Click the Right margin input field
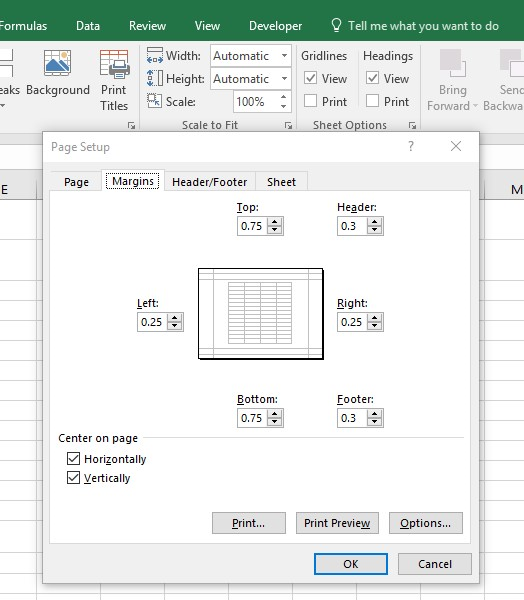Viewport: 524px width, 600px height. (x=353, y=322)
